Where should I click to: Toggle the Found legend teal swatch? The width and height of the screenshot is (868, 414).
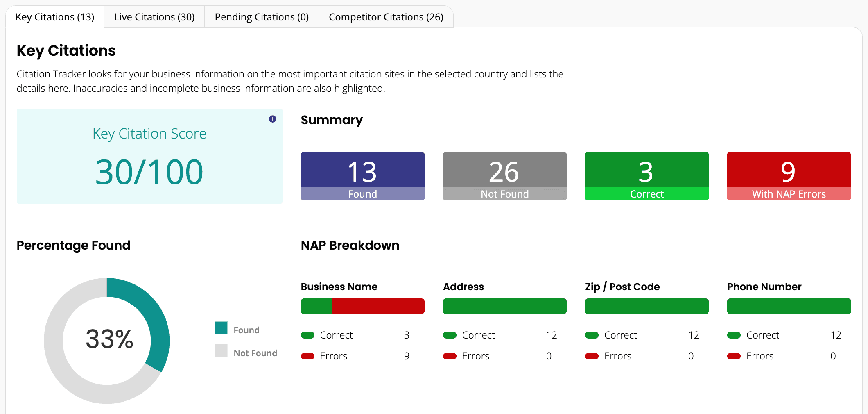(x=221, y=328)
